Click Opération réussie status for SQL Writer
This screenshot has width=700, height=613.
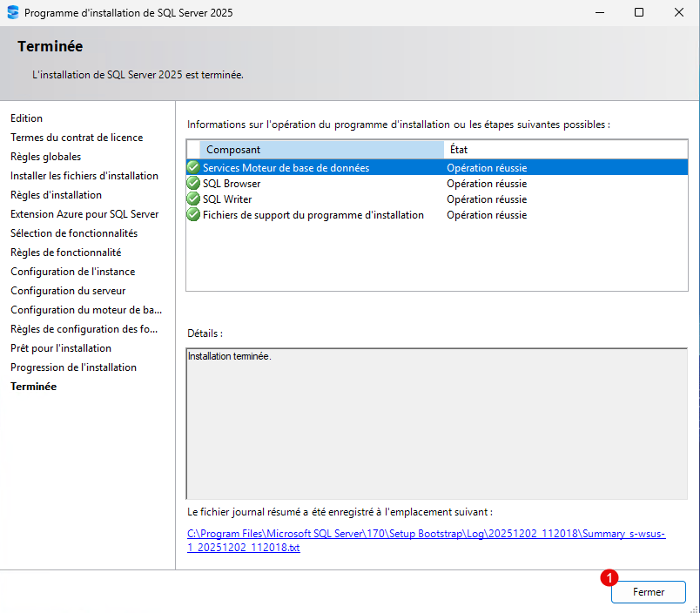[x=487, y=199]
